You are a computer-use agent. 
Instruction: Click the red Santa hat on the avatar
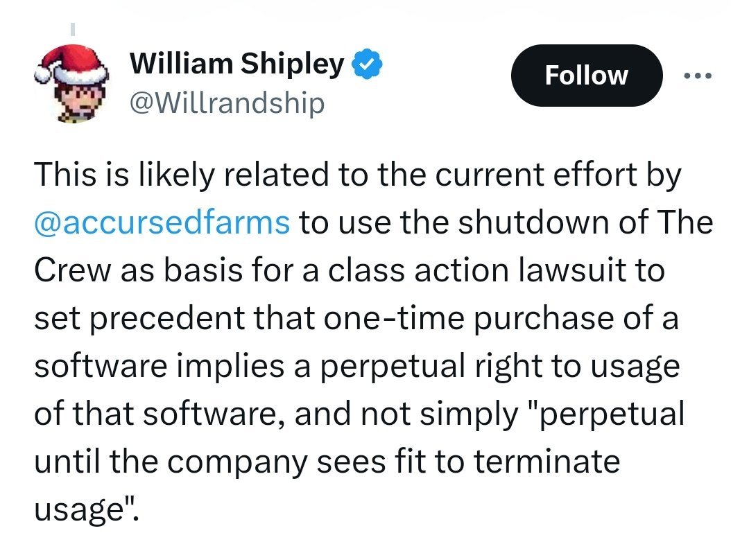pyautogui.click(x=71, y=64)
